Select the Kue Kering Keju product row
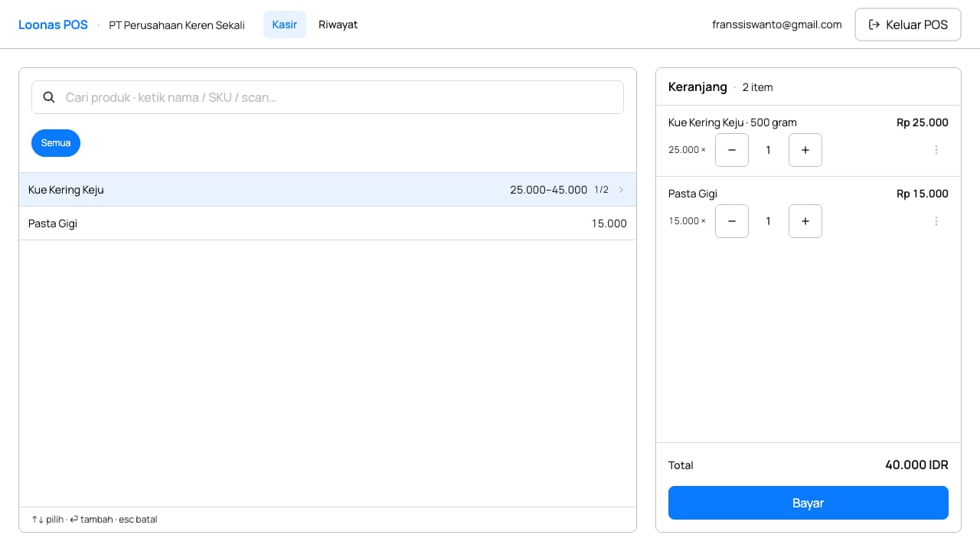This screenshot has height=551, width=980. point(328,190)
